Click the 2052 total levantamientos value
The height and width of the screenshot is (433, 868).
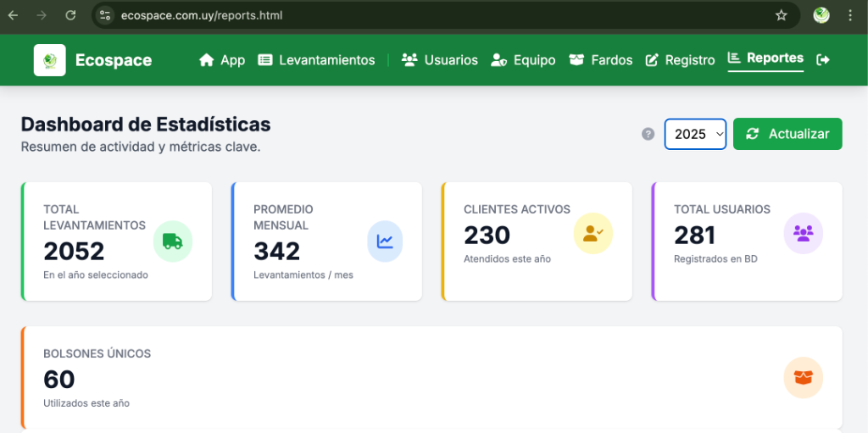75,251
